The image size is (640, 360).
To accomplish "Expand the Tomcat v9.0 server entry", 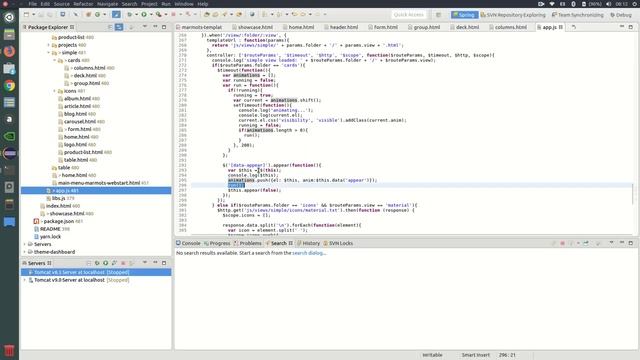I will point(24,280).
